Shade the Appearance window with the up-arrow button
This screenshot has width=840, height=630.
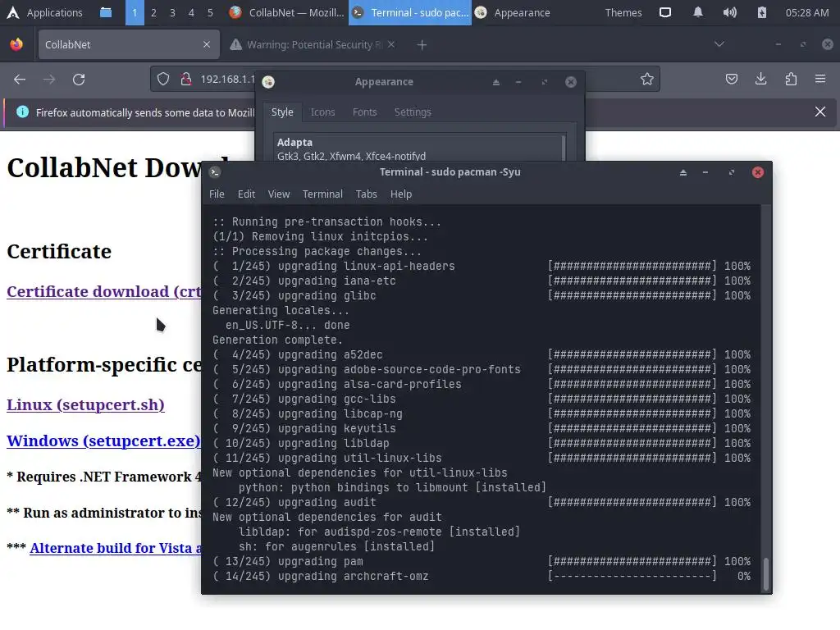tap(496, 82)
